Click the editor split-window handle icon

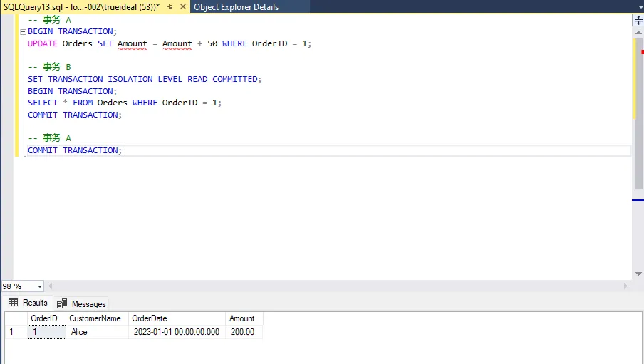[638, 21]
